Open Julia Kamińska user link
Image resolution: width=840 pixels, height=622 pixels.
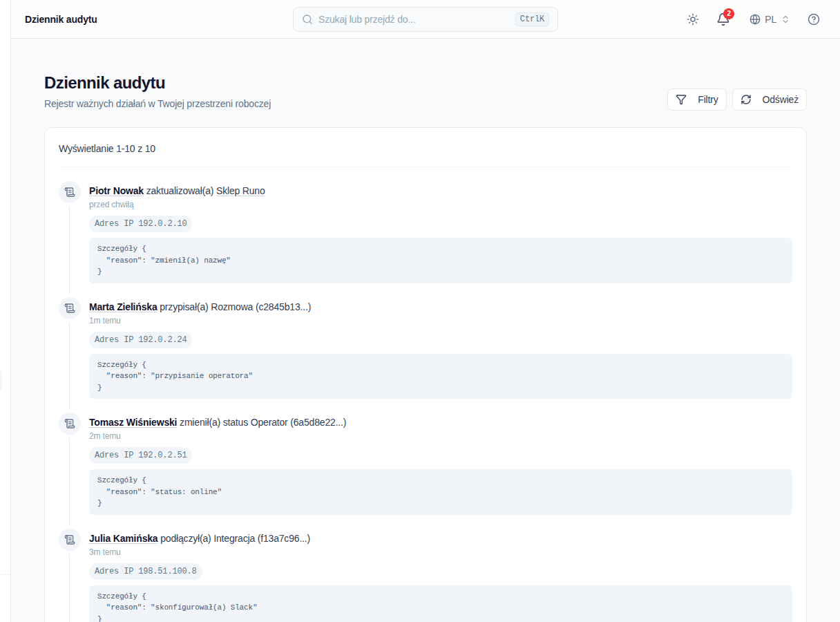click(124, 538)
